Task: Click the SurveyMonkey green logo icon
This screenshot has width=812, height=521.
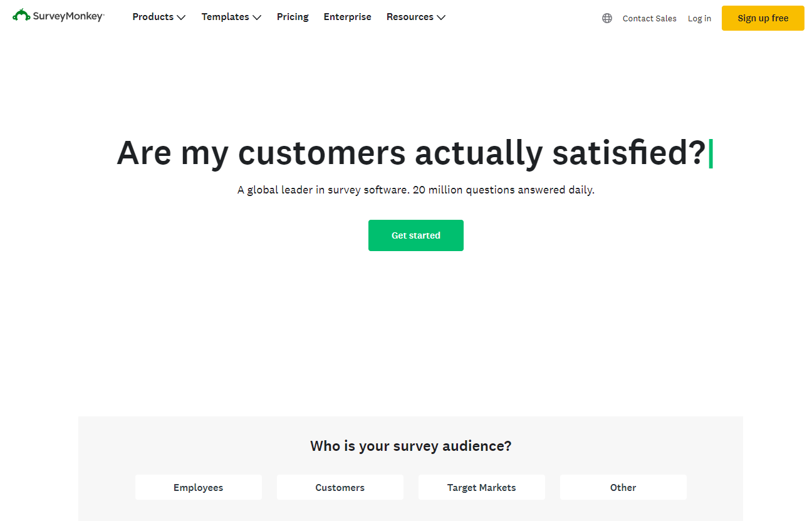Action: tap(21, 15)
